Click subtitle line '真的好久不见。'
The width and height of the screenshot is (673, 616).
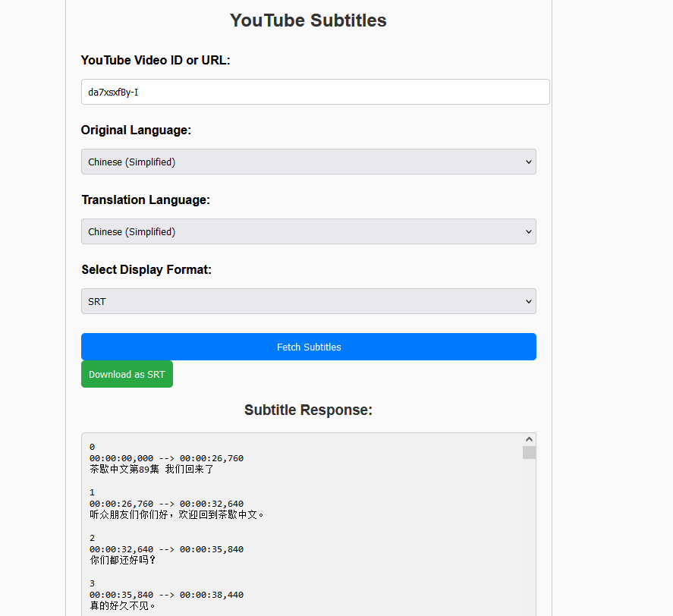tap(123, 605)
